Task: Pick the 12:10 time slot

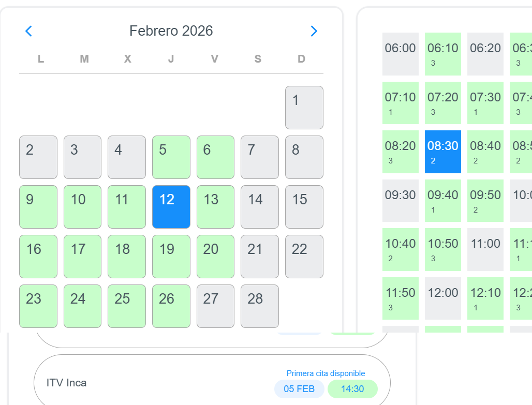Action: pos(485,298)
